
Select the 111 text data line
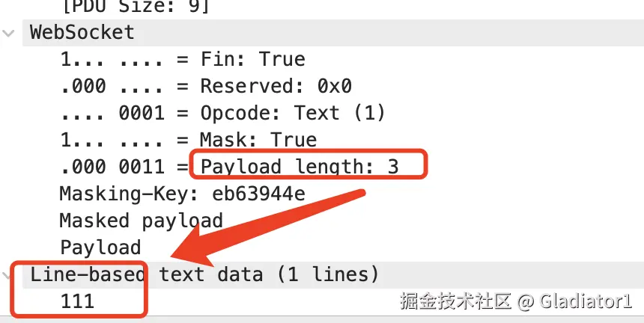click(x=77, y=301)
